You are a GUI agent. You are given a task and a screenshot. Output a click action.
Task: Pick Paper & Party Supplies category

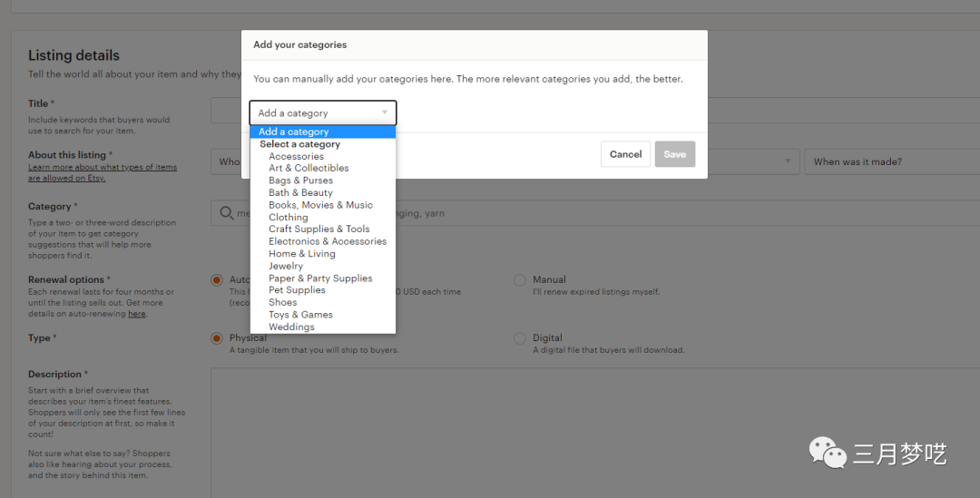[x=322, y=278]
